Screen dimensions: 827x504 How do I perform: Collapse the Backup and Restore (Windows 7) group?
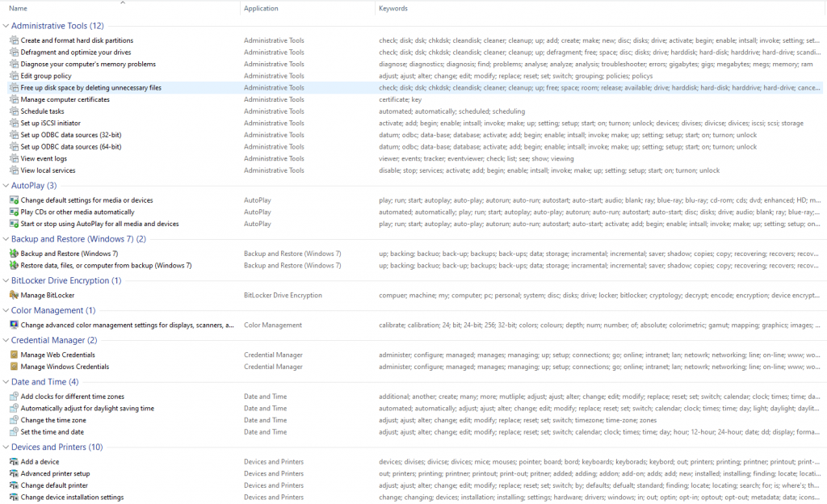click(x=6, y=239)
